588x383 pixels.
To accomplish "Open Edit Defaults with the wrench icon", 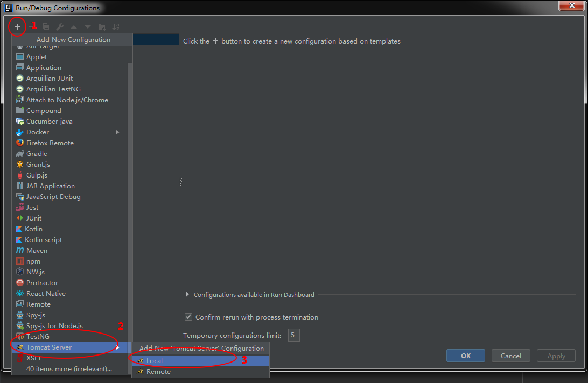I will (x=60, y=26).
